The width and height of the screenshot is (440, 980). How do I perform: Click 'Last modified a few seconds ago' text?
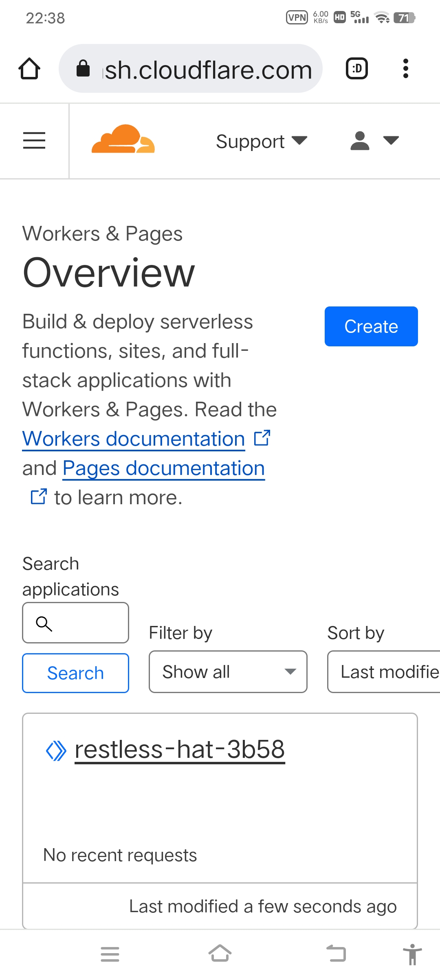(263, 906)
